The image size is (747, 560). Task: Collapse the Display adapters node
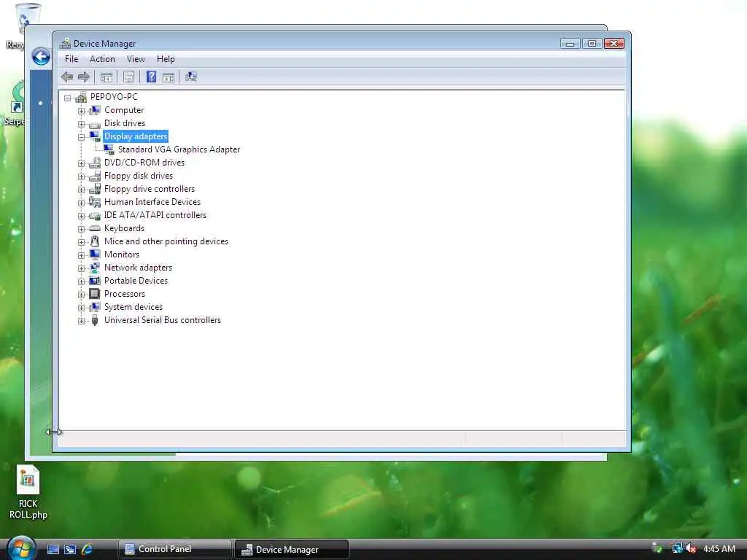[82, 137]
